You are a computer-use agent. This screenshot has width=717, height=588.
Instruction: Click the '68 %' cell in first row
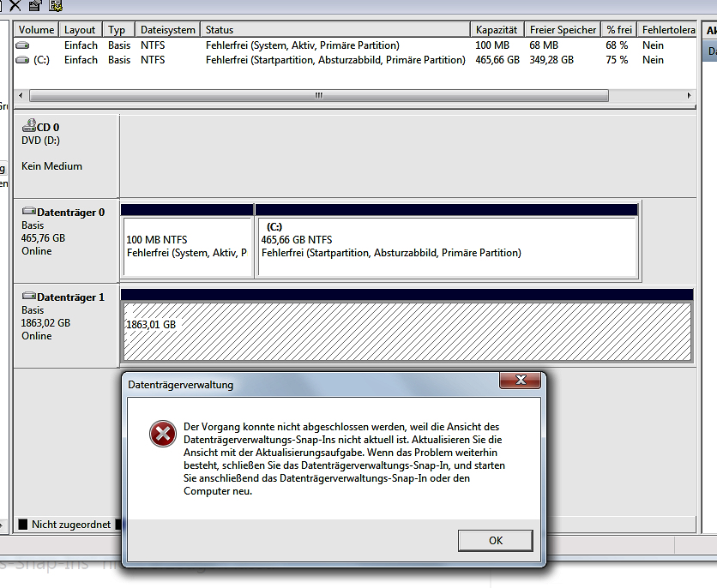617,45
